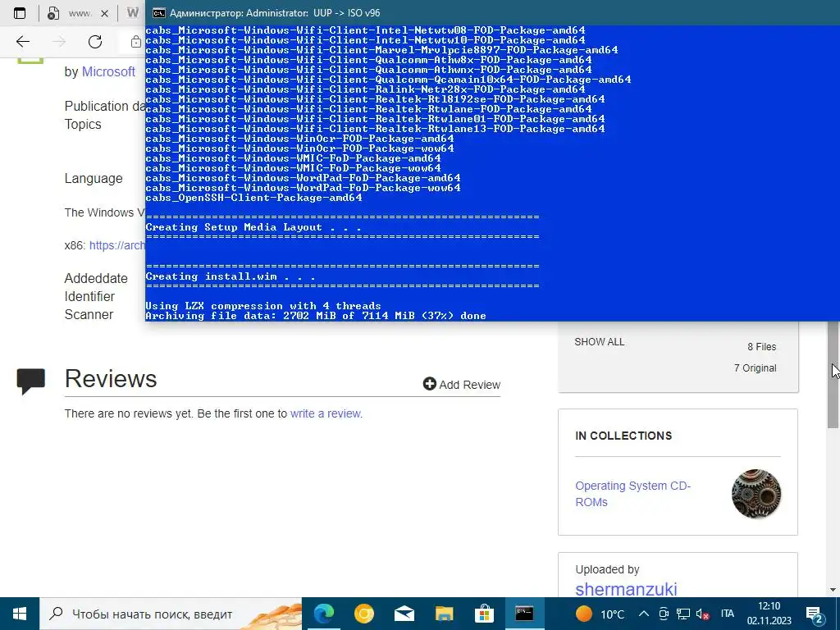Expand hidden system tray icons
This screenshot has height=630, width=840.
point(644,614)
